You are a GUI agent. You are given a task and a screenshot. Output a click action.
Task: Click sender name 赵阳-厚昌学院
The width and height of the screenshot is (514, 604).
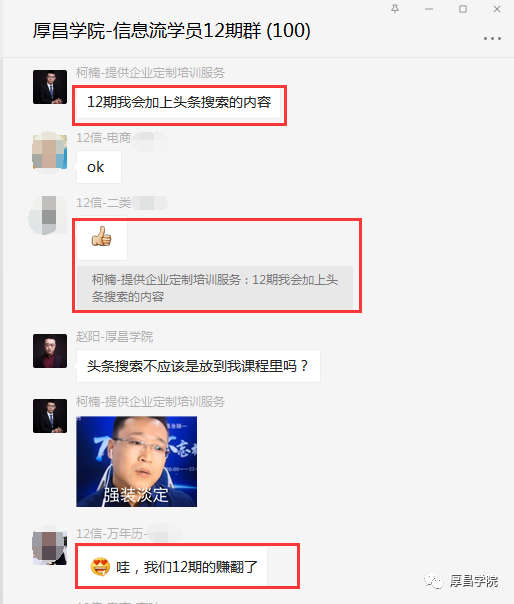(114, 337)
